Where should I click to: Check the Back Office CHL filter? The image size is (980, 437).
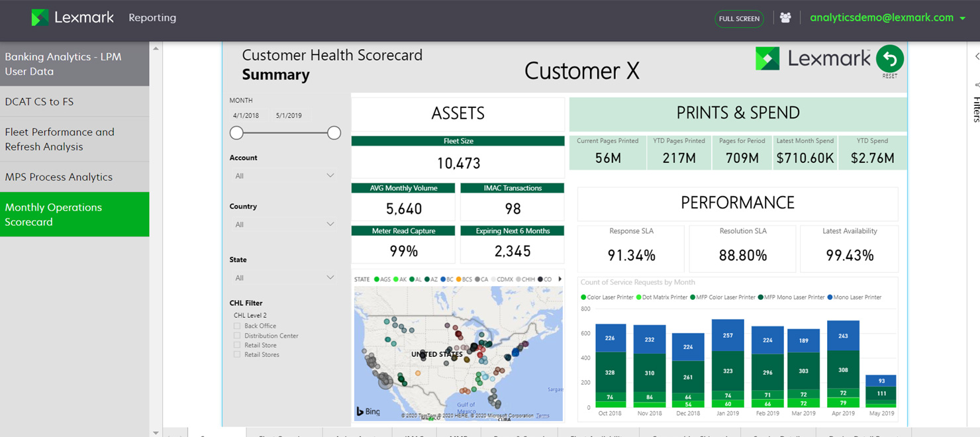point(237,326)
